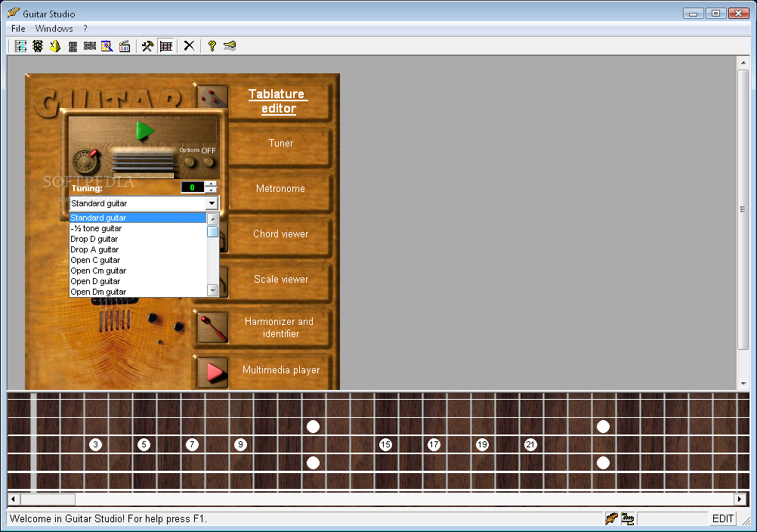
Task: Click the Tablature editor link
Action: [277, 101]
